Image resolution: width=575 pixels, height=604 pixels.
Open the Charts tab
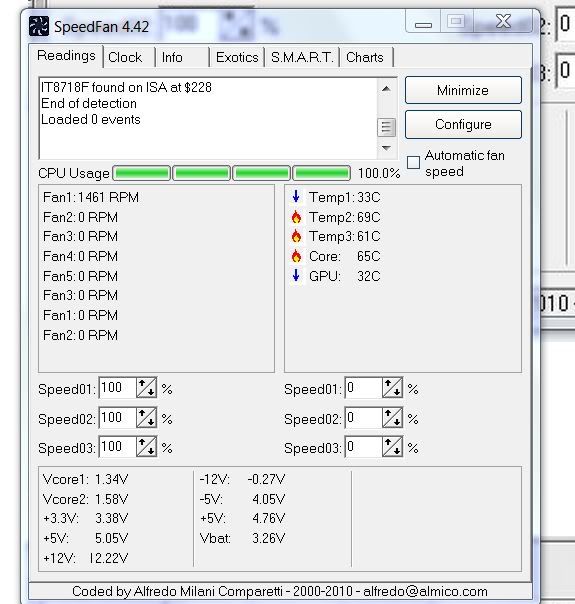coord(365,57)
